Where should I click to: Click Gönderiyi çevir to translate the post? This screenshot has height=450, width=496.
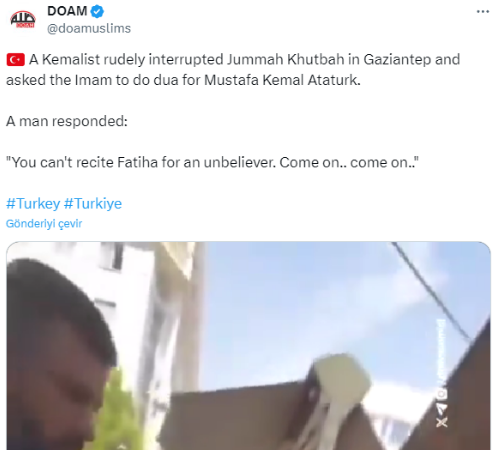[x=44, y=223]
